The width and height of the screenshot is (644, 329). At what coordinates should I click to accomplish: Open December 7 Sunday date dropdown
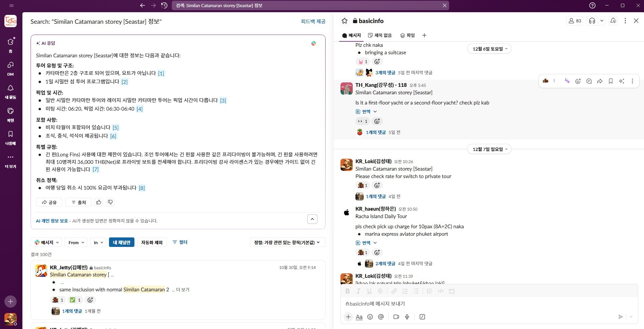[x=490, y=149]
